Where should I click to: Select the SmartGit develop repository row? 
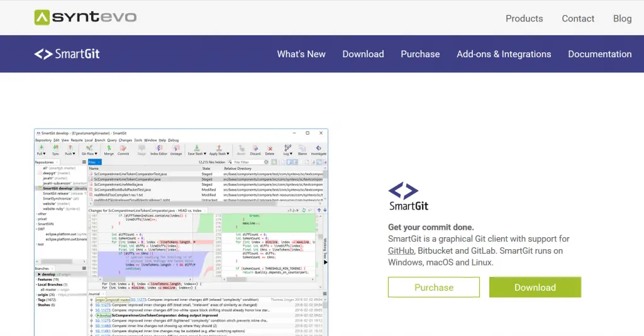click(x=62, y=188)
